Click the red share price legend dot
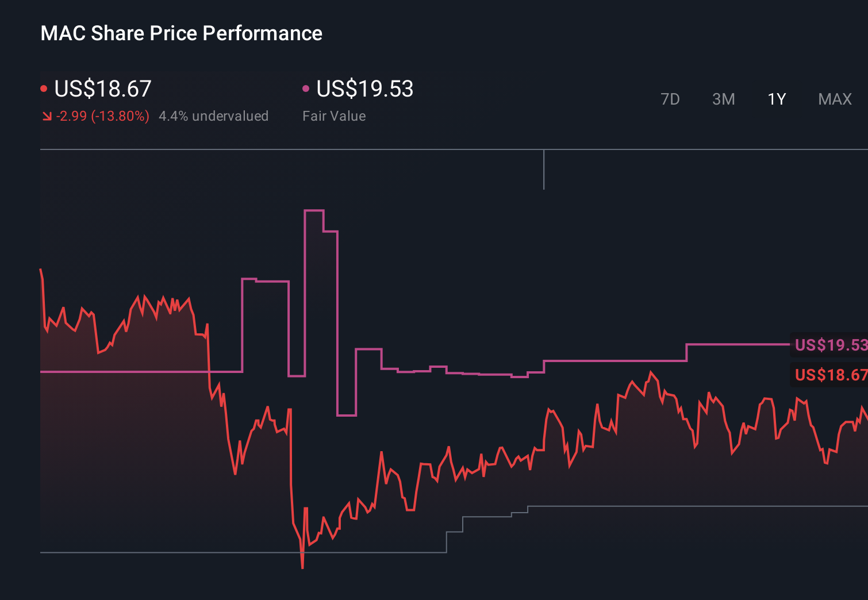This screenshot has width=868, height=600. point(45,88)
